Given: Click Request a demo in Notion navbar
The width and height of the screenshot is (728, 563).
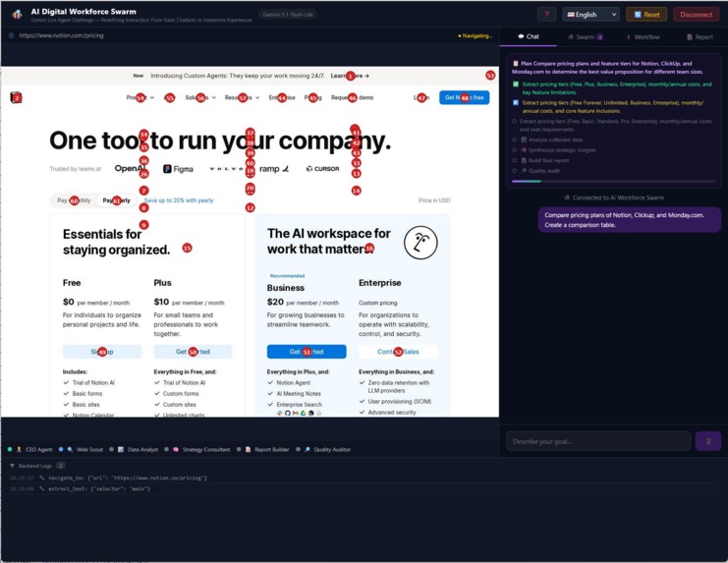Looking at the screenshot, I should click(x=352, y=97).
